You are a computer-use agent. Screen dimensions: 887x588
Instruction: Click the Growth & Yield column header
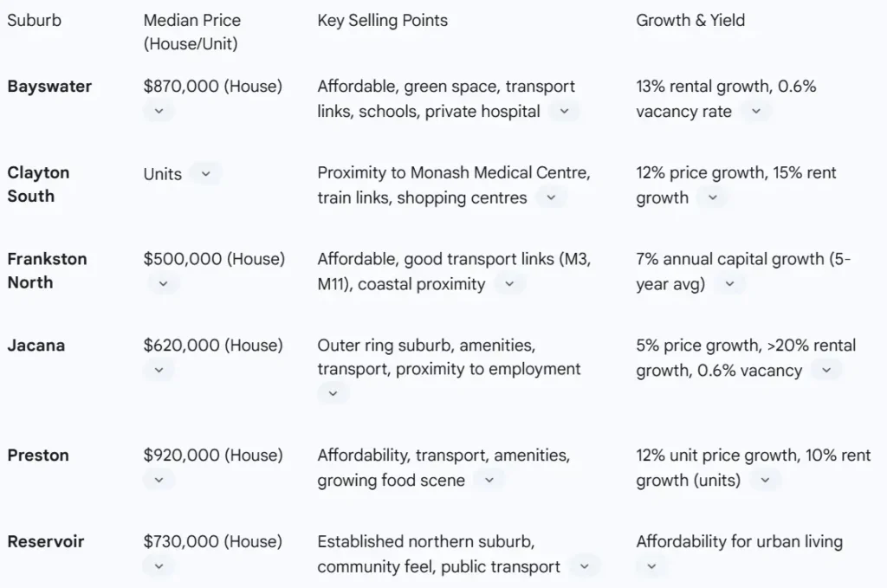(x=690, y=20)
